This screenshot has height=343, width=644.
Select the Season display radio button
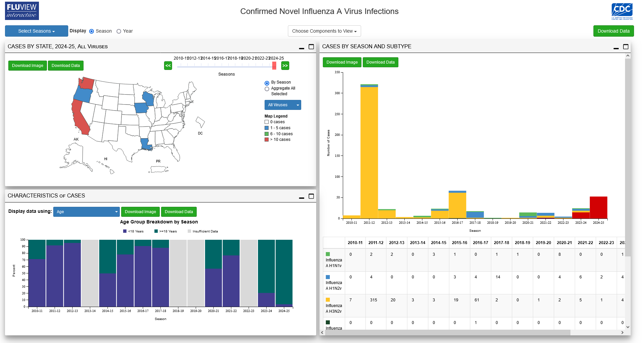click(x=92, y=31)
